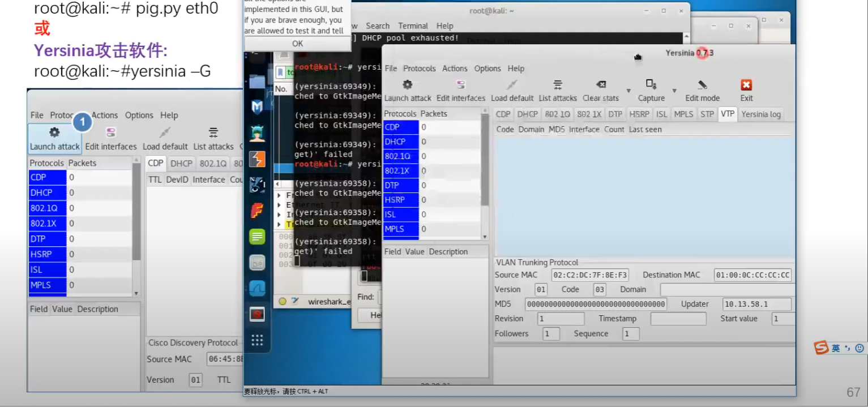Switch Sogou language with 英 indicator

point(836,348)
